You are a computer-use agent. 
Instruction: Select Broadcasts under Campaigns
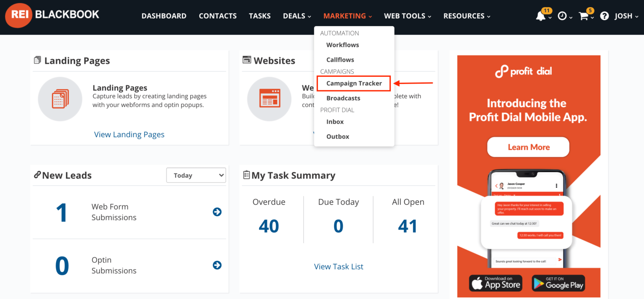pyautogui.click(x=343, y=98)
